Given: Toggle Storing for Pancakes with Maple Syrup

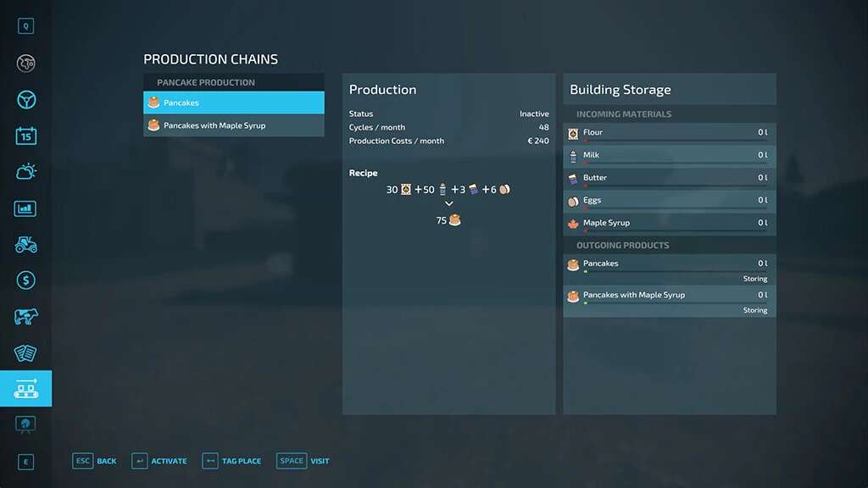Looking at the screenshot, I should (x=754, y=310).
